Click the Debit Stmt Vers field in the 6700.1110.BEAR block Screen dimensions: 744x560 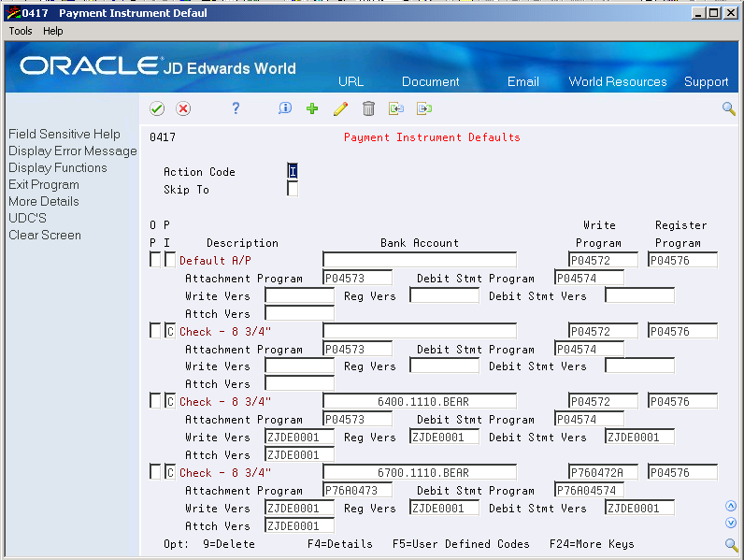point(639,508)
